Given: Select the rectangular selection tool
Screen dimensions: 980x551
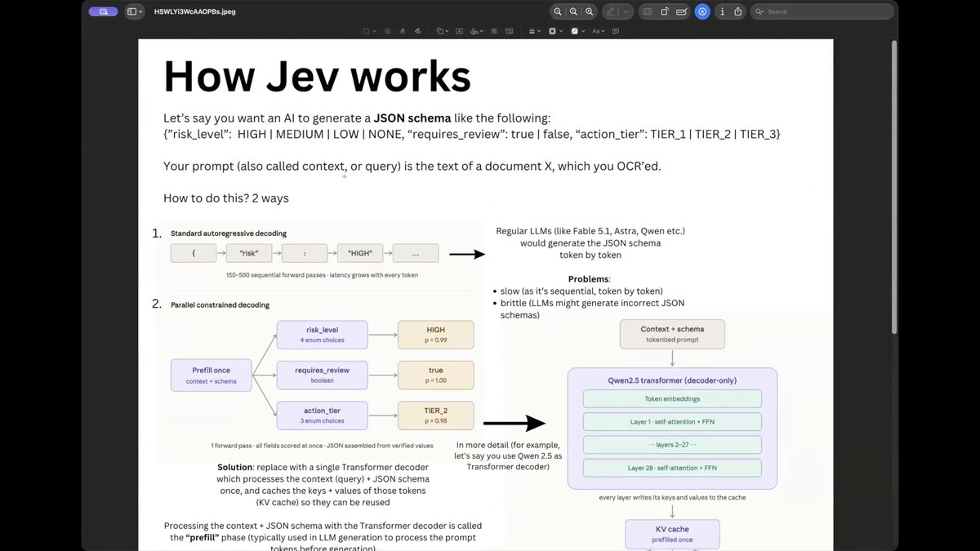Looking at the screenshot, I should [366, 31].
